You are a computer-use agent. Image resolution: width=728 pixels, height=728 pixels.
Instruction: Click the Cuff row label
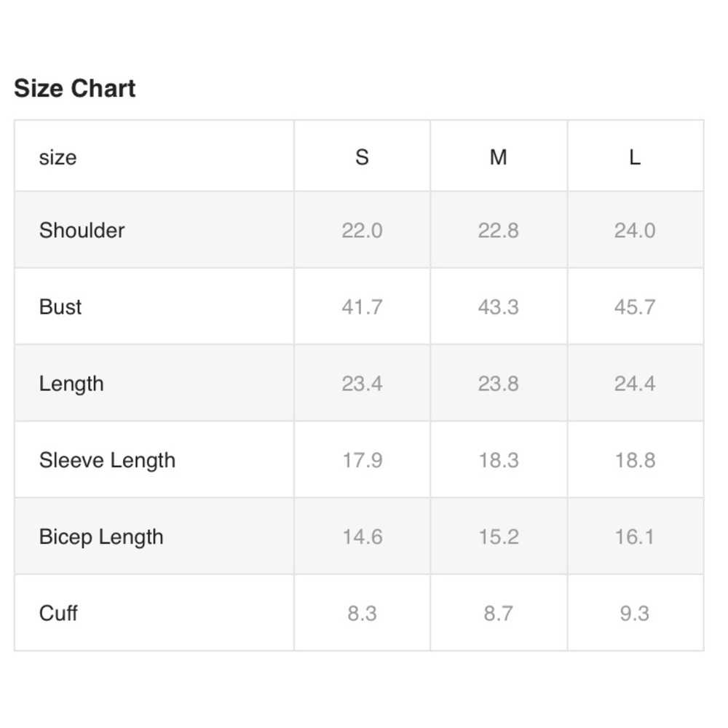58,613
